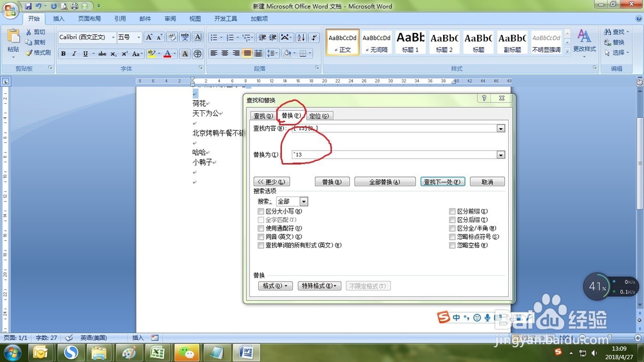Click the enclosed character icon

(198, 53)
